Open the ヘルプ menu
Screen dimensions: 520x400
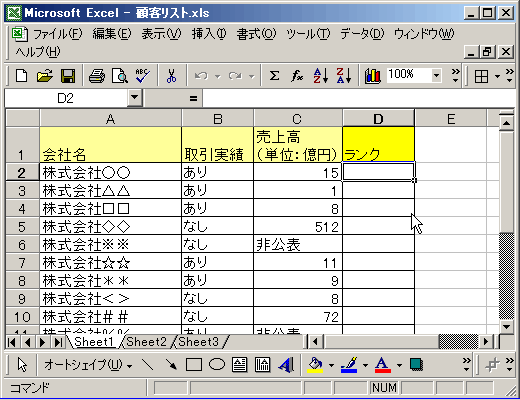[38, 52]
